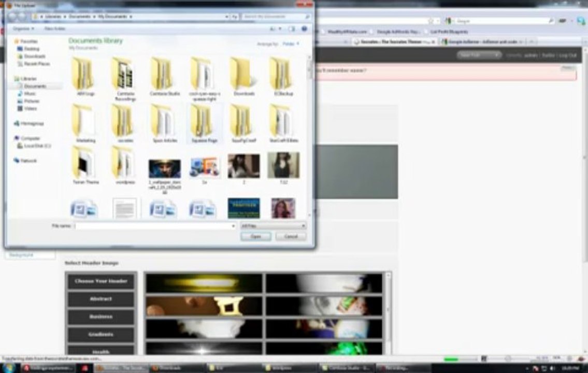Click the Back arrow in file dialog
Viewport: 588px width, 373px height.
13,17
